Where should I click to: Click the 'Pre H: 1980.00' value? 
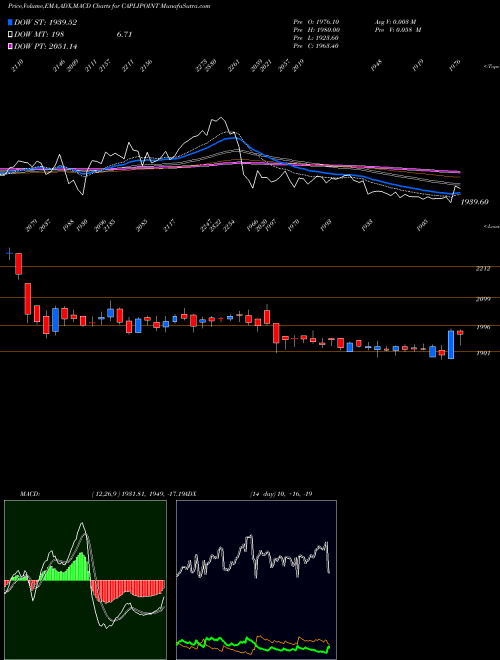[317, 30]
